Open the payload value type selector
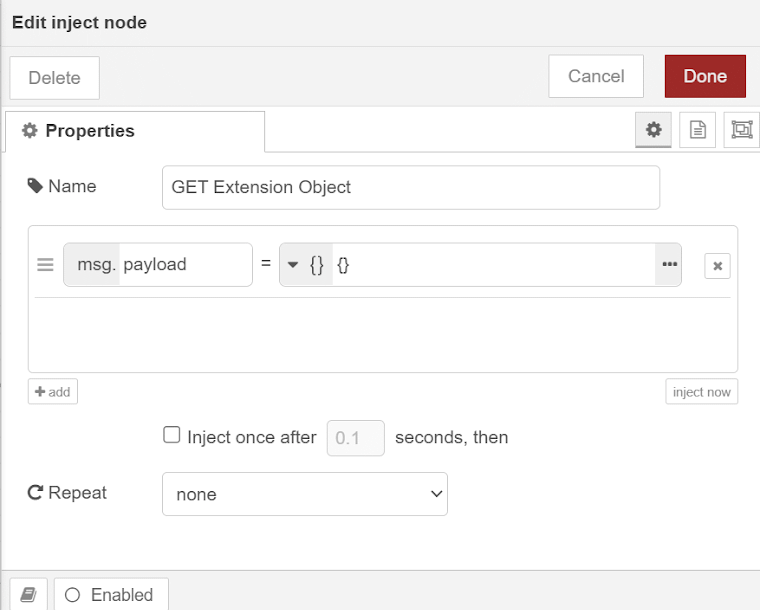The image size is (760, 610). point(305,265)
